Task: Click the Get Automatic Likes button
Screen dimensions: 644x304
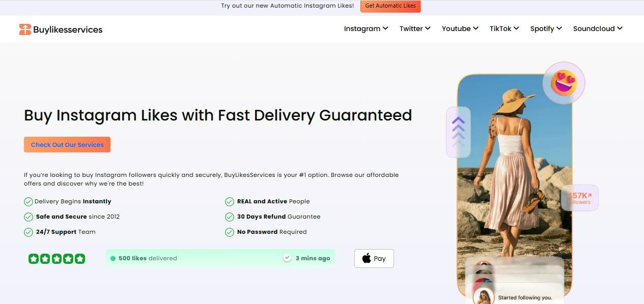Action: (390, 6)
